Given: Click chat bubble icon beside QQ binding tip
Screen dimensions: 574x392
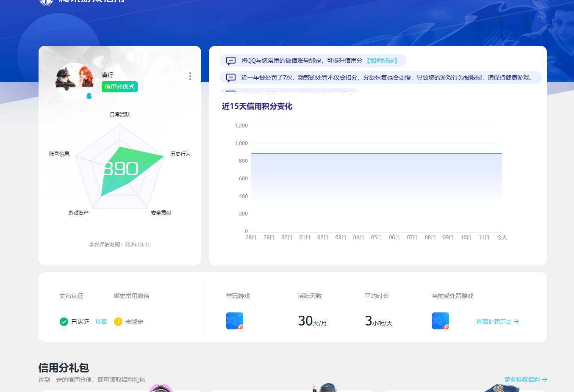Looking at the screenshot, I should pyautogui.click(x=231, y=61).
